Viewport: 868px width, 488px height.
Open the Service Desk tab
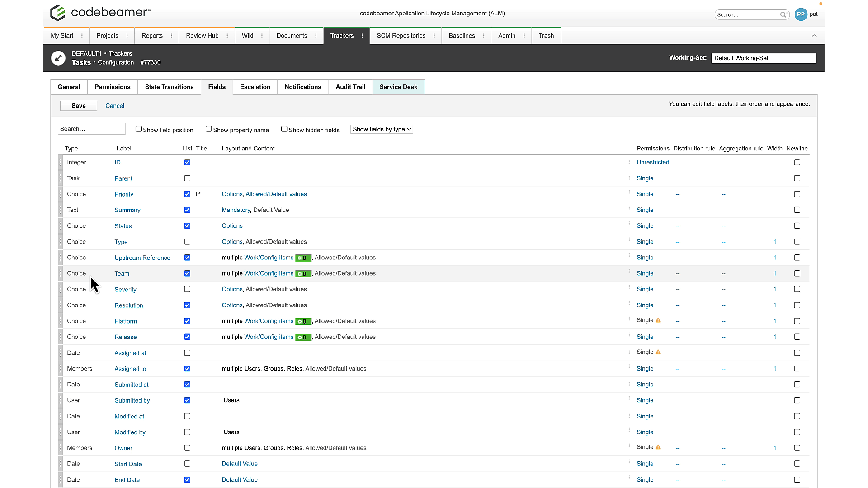click(398, 87)
